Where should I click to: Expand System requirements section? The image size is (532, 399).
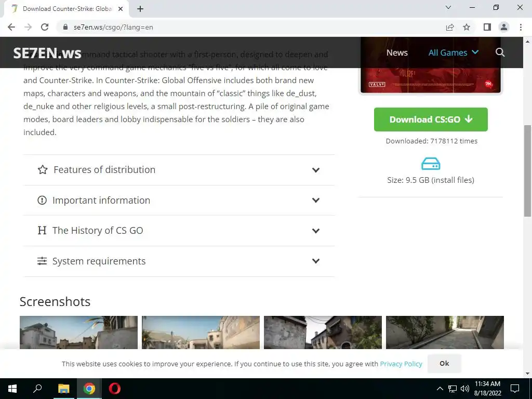click(x=179, y=261)
